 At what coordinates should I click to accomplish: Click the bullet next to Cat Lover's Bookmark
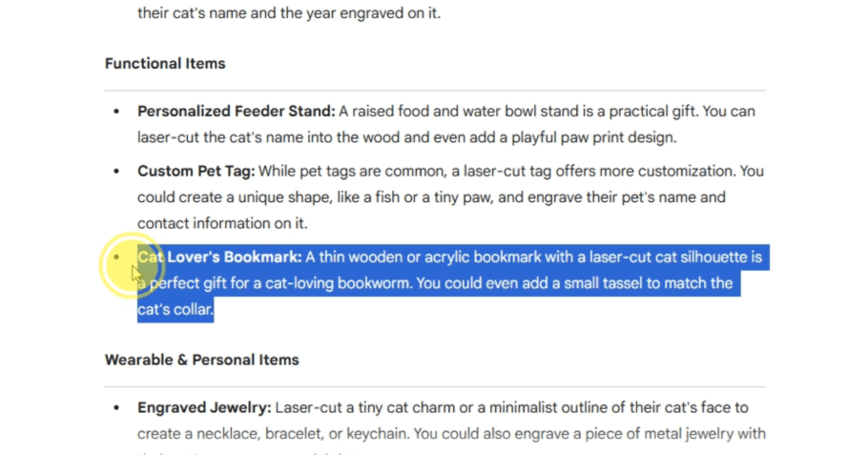coord(117,258)
